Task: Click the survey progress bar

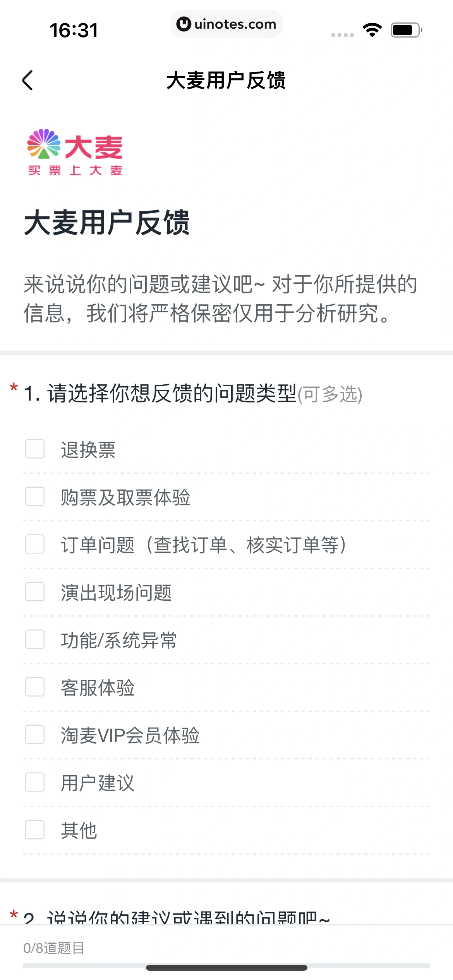Action: point(77,966)
